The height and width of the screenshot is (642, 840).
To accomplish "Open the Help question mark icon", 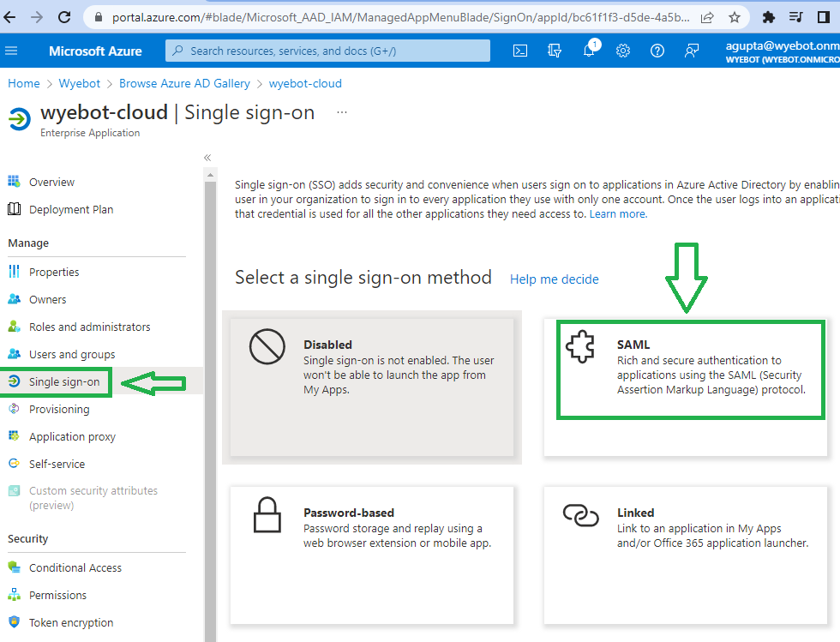I will [x=657, y=51].
